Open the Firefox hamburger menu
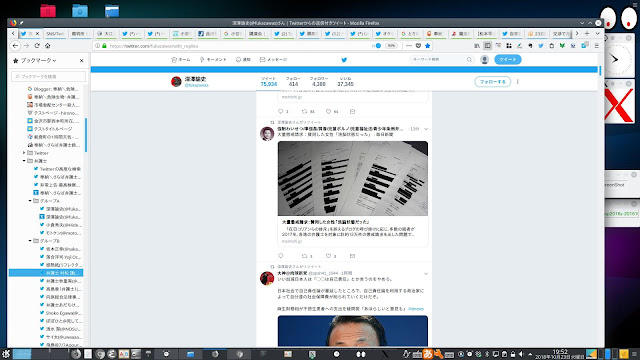The height and width of the screenshot is (360, 640). (597, 46)
